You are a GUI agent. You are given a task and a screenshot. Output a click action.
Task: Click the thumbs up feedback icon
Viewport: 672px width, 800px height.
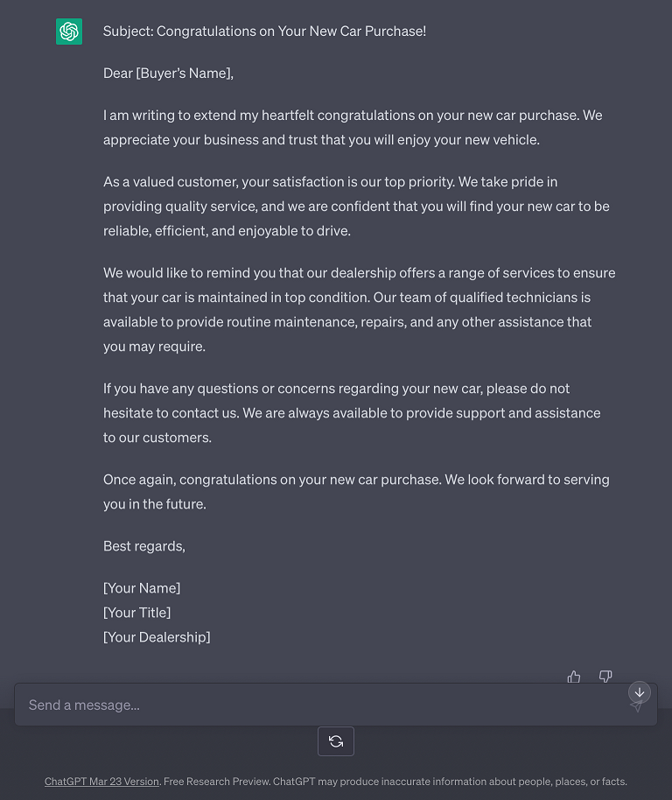(574, 677)
